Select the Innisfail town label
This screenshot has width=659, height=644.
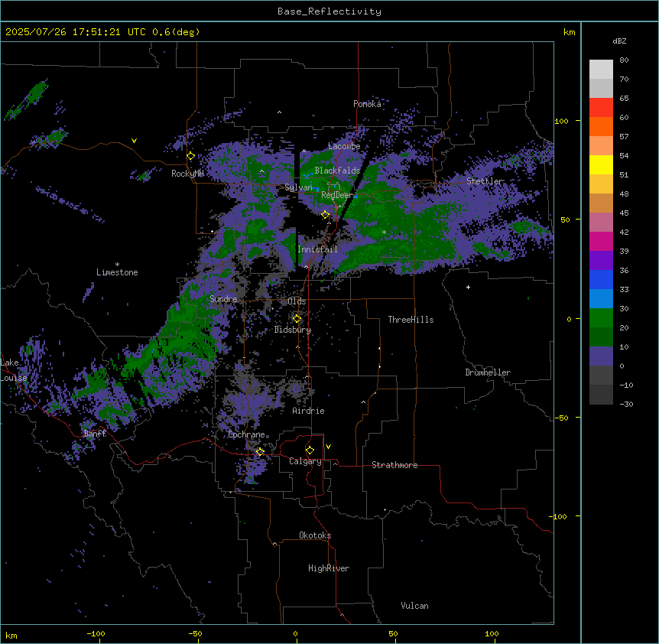pyautogui.click(x=317, y=249)
